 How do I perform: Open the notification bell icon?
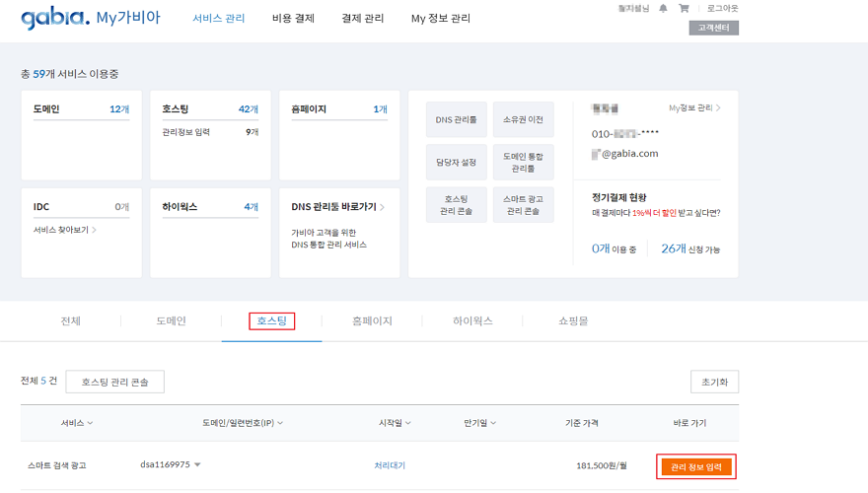pyautogui.click(x=663, y=8)
